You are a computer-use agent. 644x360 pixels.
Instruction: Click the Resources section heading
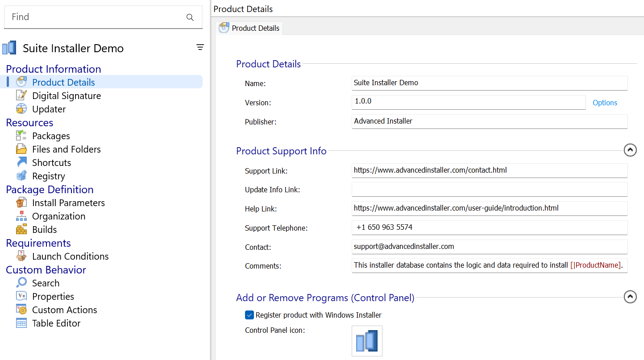29,122
